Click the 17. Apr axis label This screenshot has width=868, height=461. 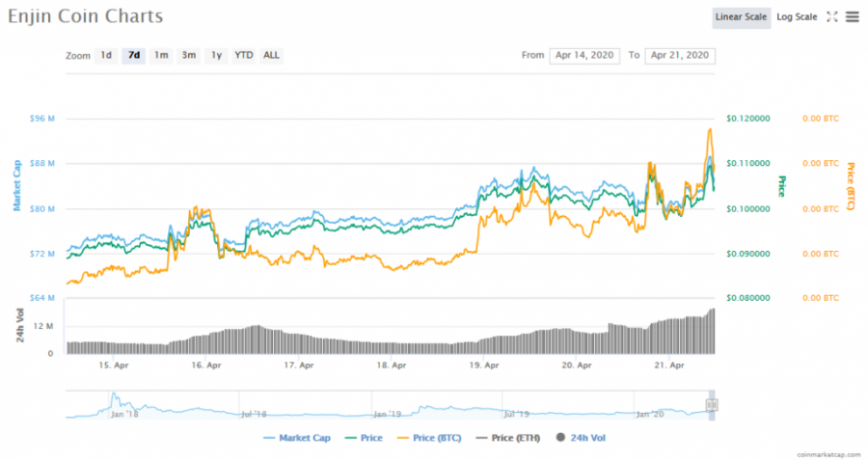click(299, 366)
